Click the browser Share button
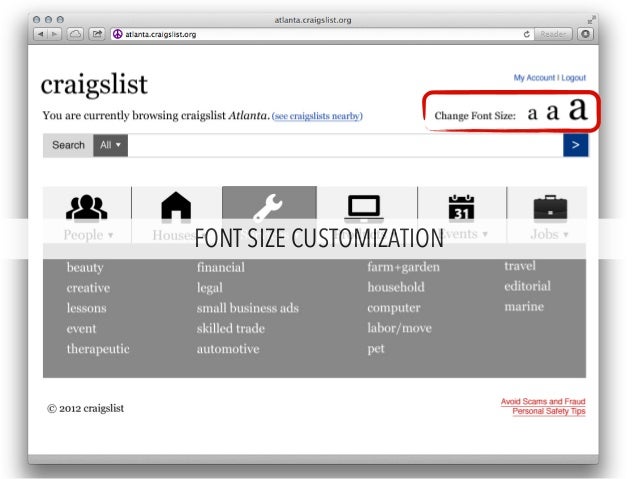 (x=97, y=34)
